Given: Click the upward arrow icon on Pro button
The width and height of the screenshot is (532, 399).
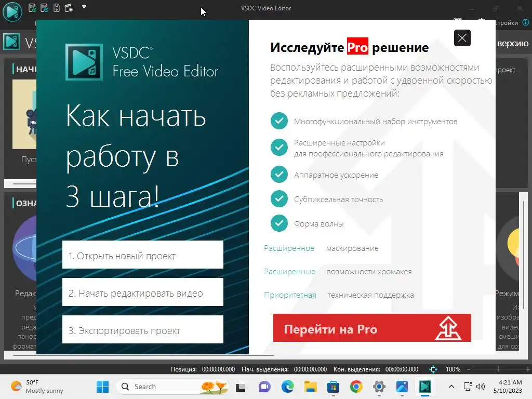Looking at the screenshot, I should [448, 328].
